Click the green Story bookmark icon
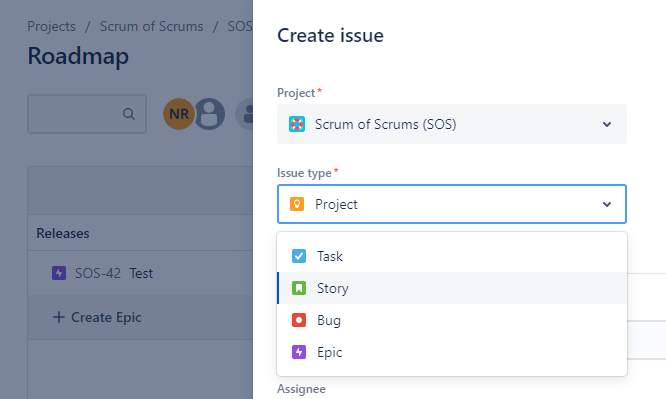This screenshot has width=666, height=399. (299, 288)
